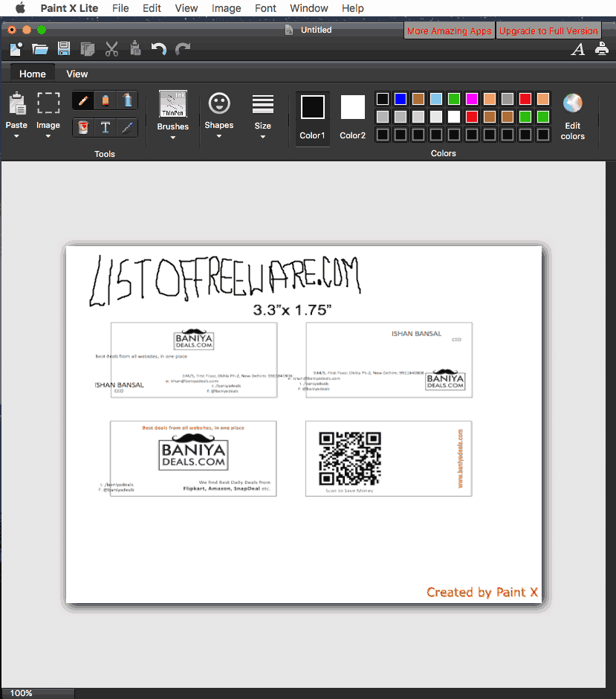Pick the blue palette color
The height and width of the screenshot is (699, 616).
pos(401,98)
